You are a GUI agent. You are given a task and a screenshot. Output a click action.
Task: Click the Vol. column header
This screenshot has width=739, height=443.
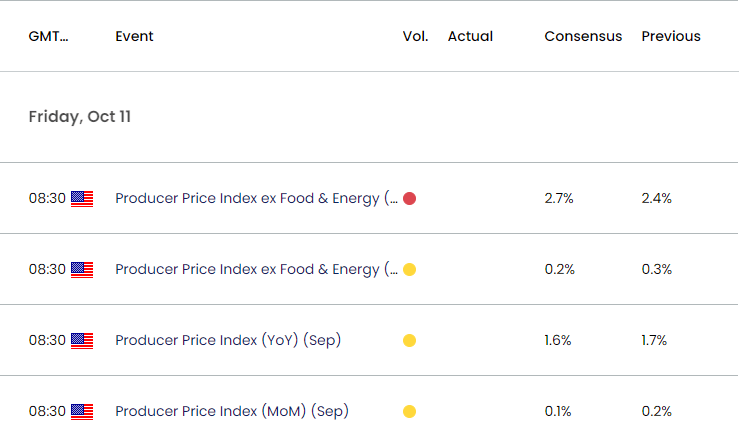[x=415, y=36]
